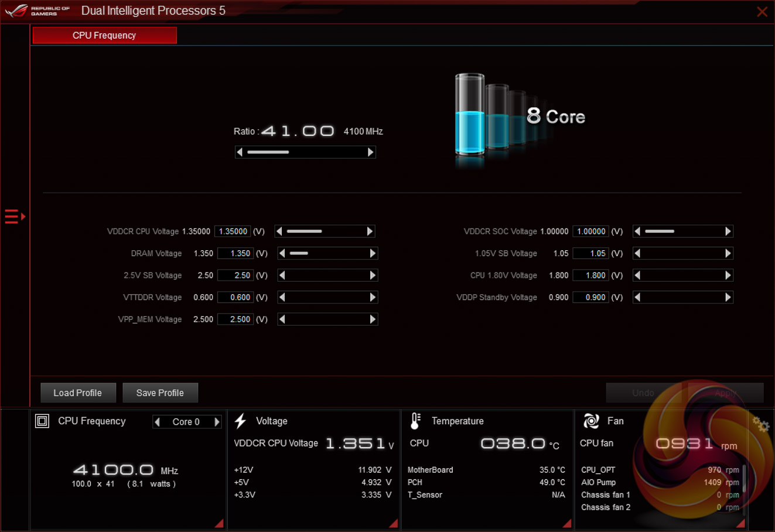Decrease VDDCR SOC Voltage left arrow
The height and width of the screenshot is (532, 775).
click(x=637, y=231)
